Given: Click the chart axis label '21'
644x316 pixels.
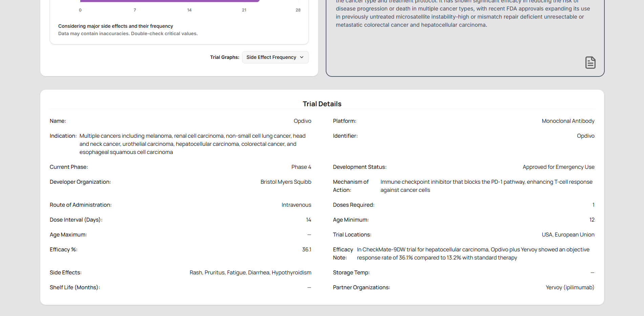Looking at the screenshot, I should pos(244,10).
